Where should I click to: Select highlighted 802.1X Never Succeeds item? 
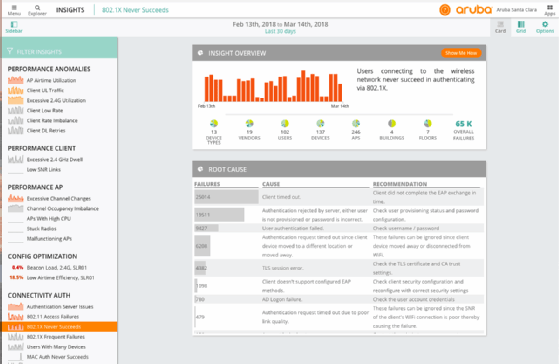59,327
